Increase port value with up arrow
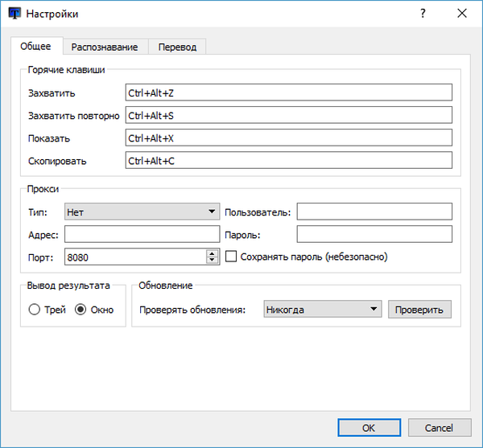The image size is (483, 448). coord(213,253)
